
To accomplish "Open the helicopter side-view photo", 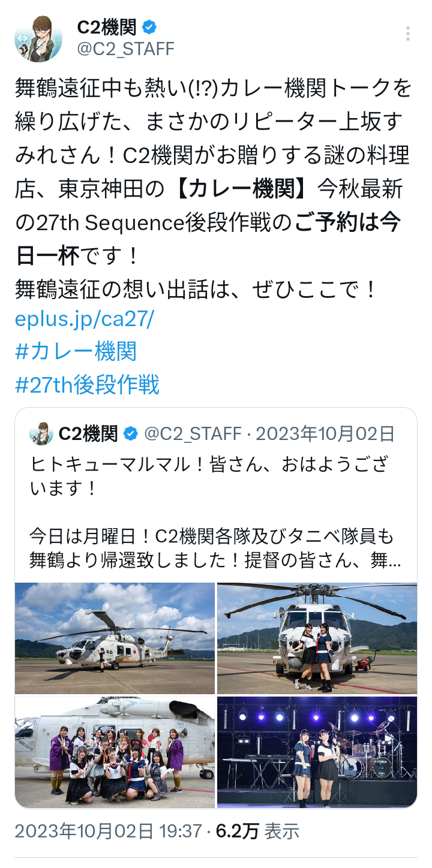I will pyautogui.click(x=115, y=638).
